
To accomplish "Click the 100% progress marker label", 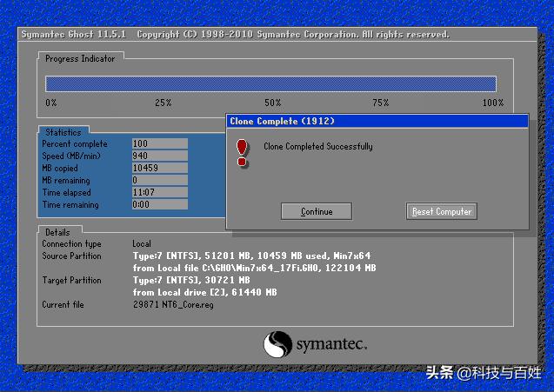I will [492, 103].
